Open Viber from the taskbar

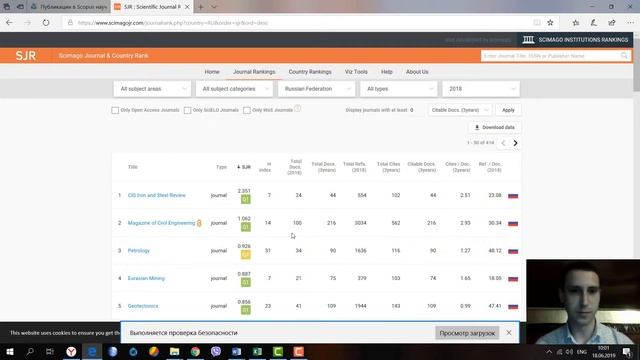point(216,351)
